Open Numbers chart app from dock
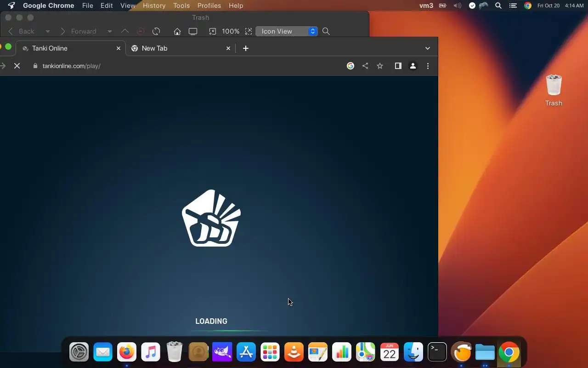Viewport: 588px width, 368px height. click(x=342, y=352)
